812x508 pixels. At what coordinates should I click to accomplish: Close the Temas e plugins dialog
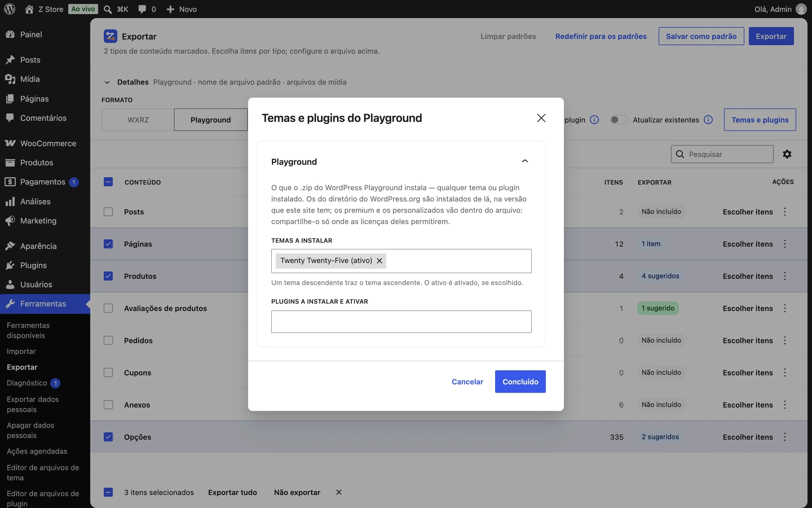[541, 118]
